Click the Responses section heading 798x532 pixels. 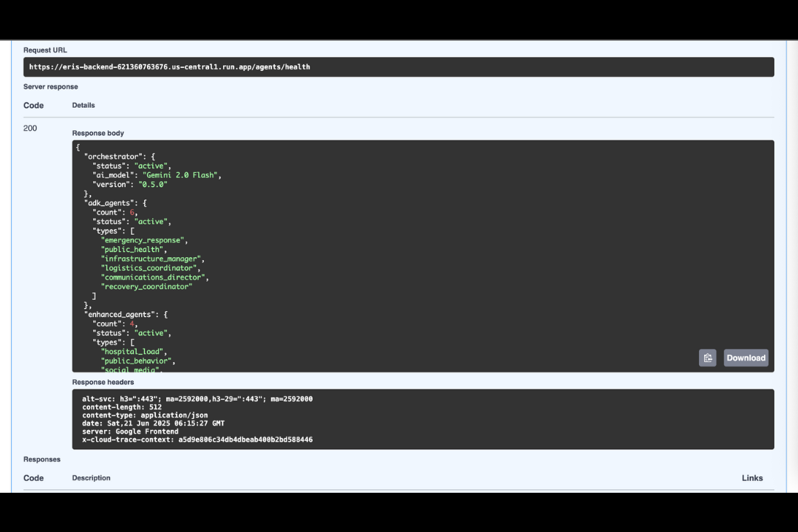41,459
